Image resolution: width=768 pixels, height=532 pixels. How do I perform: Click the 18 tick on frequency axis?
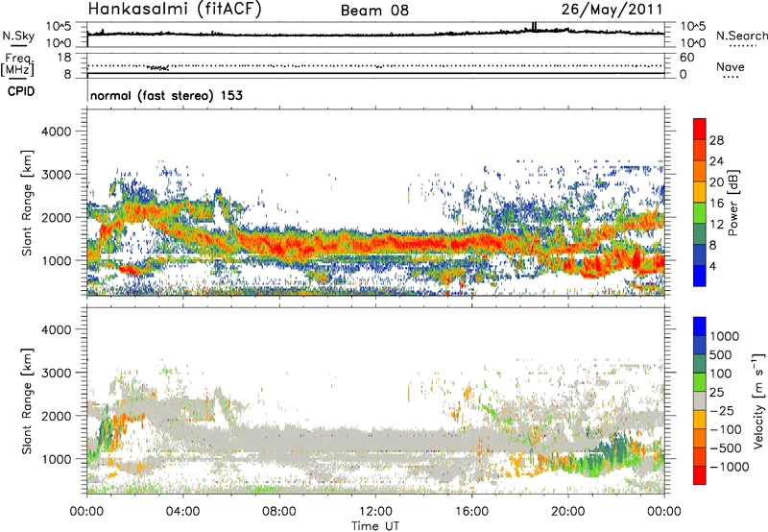[64, 58]
